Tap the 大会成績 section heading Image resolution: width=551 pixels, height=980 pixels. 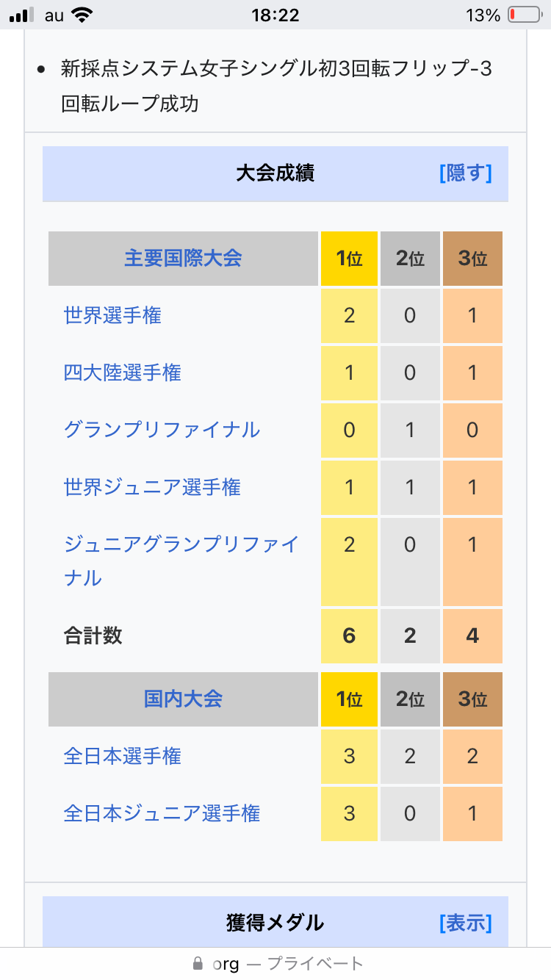click(x=275, y=173)
